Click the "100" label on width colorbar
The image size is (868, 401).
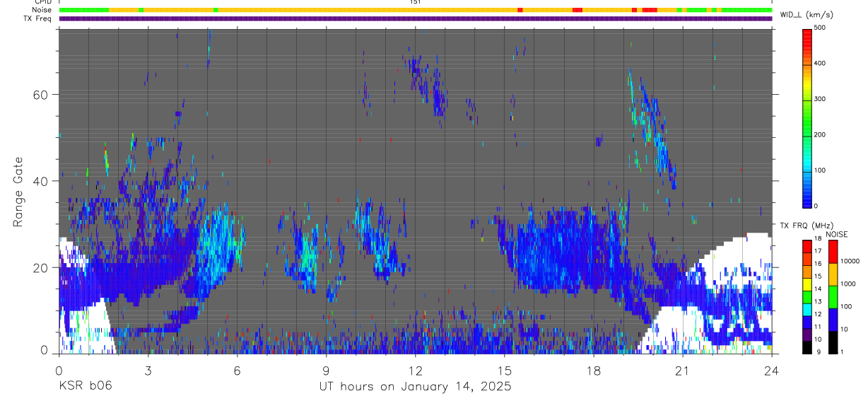(x=820, y=170)
